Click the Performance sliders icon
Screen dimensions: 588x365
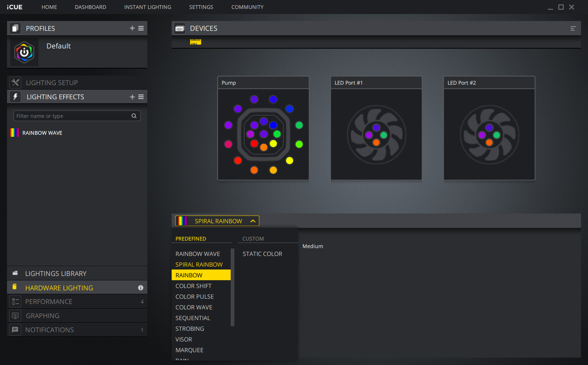tap(15, 302)
